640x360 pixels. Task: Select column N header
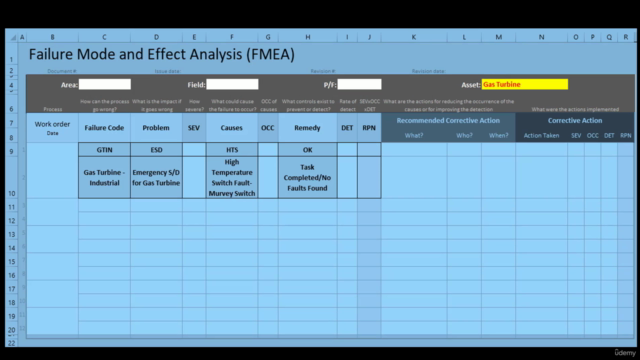(541, 37)
